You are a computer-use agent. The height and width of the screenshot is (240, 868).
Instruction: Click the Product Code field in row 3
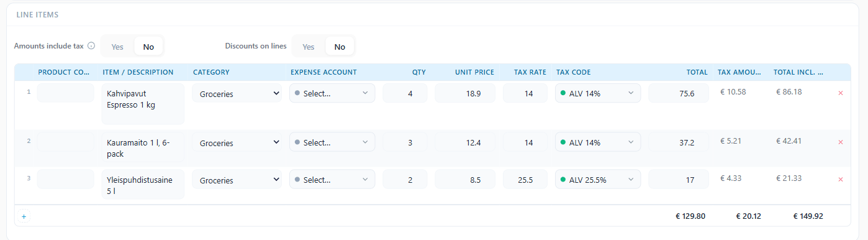[66, 180]
